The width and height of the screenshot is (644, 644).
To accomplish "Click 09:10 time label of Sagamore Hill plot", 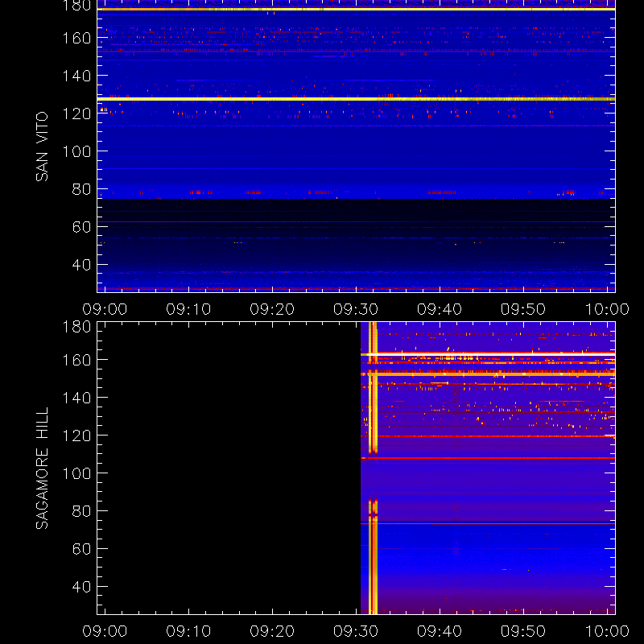I will [x=188, y=631].
